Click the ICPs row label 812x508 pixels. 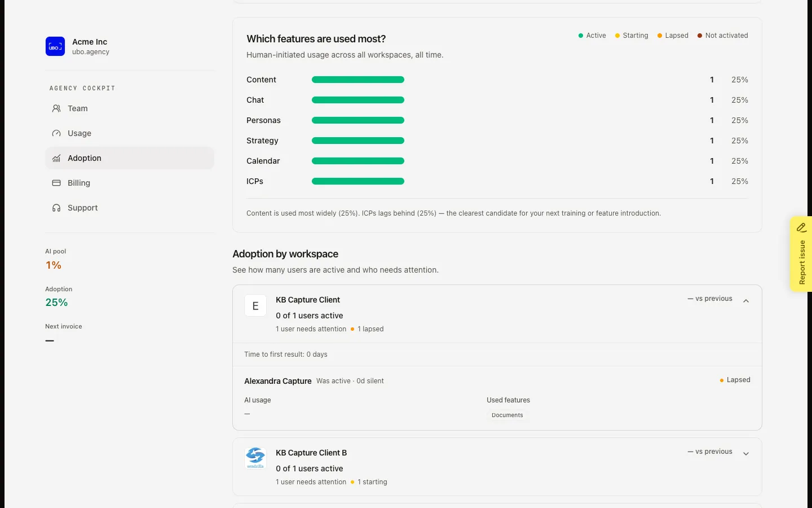click(255, 181)
